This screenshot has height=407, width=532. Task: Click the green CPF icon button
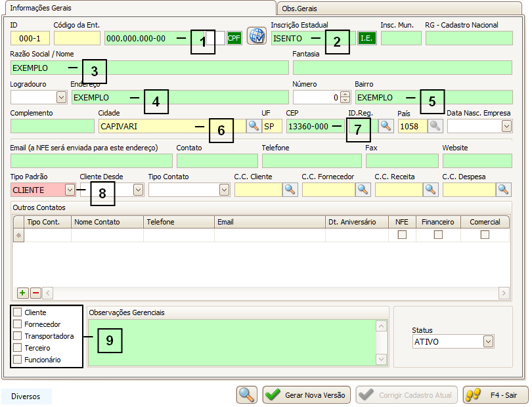click(234, 38)
